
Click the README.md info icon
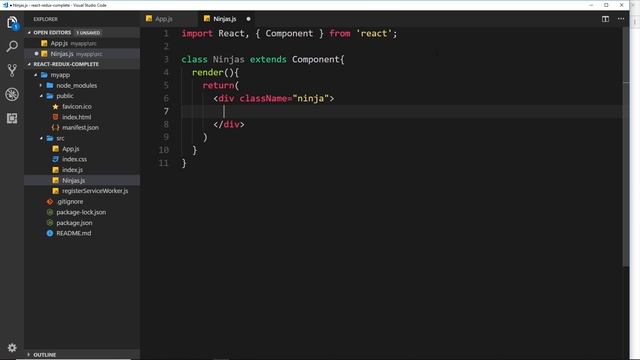50,233
